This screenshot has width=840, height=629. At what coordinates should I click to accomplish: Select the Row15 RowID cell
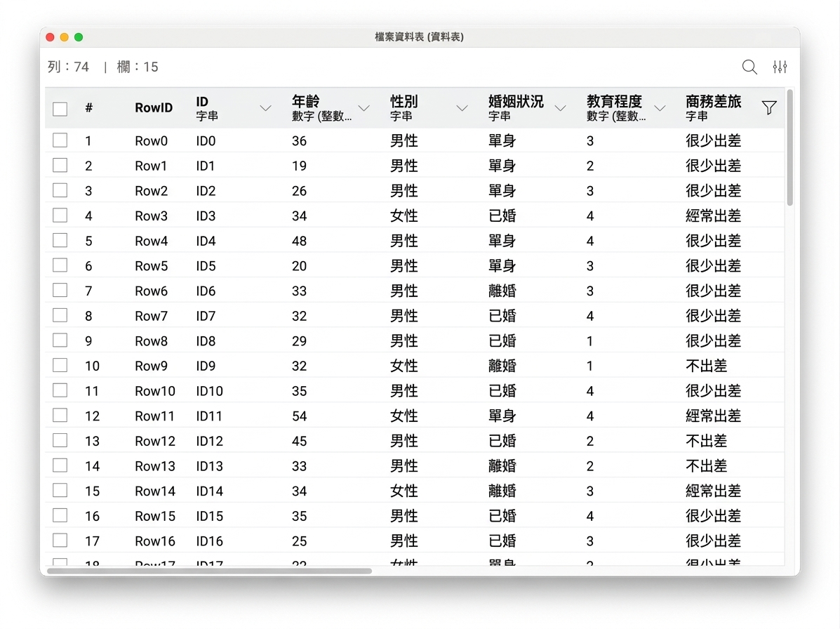(x=155, y=516)
